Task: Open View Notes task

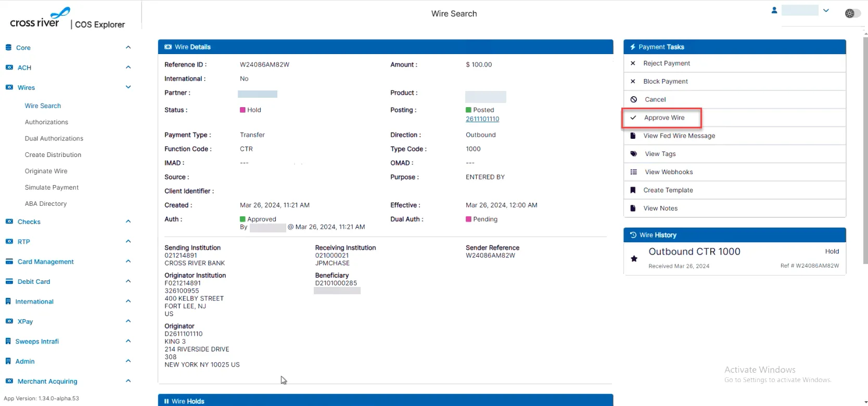Action: (735, 208)
